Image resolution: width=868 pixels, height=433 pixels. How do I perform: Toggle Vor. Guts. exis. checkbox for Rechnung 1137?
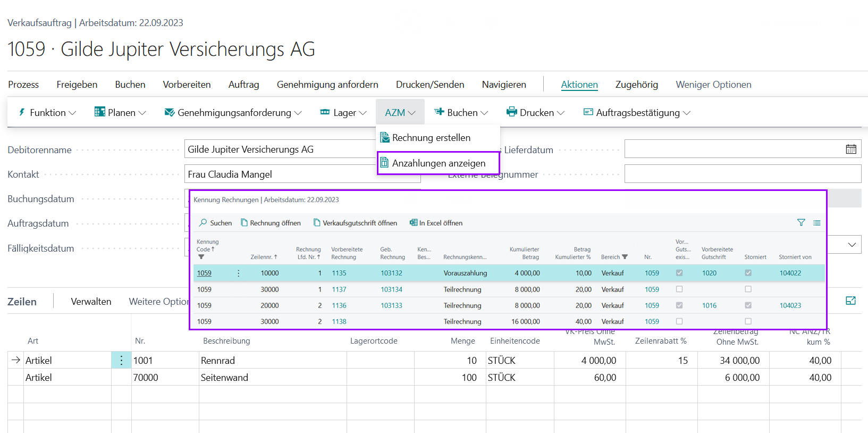679,289
